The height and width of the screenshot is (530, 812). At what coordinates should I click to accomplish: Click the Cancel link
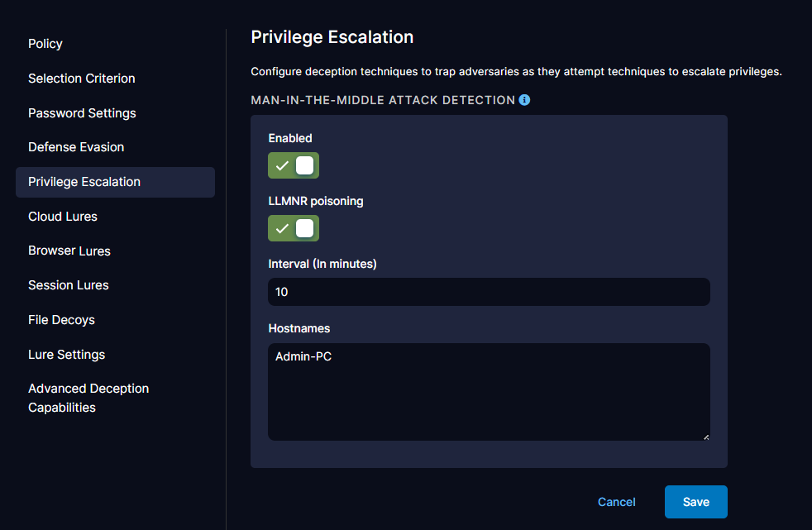pyautogui.click(x=616, y=502)
